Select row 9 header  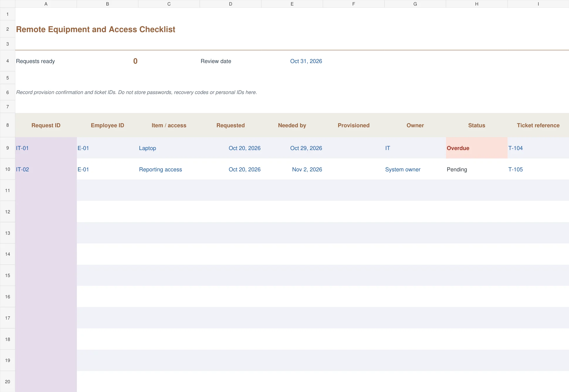(x=8, y=148)
